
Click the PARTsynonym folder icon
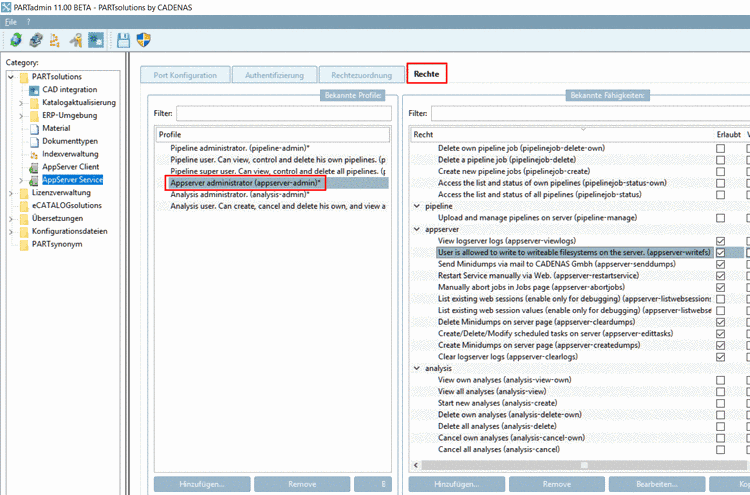click(x=24, y=245)
